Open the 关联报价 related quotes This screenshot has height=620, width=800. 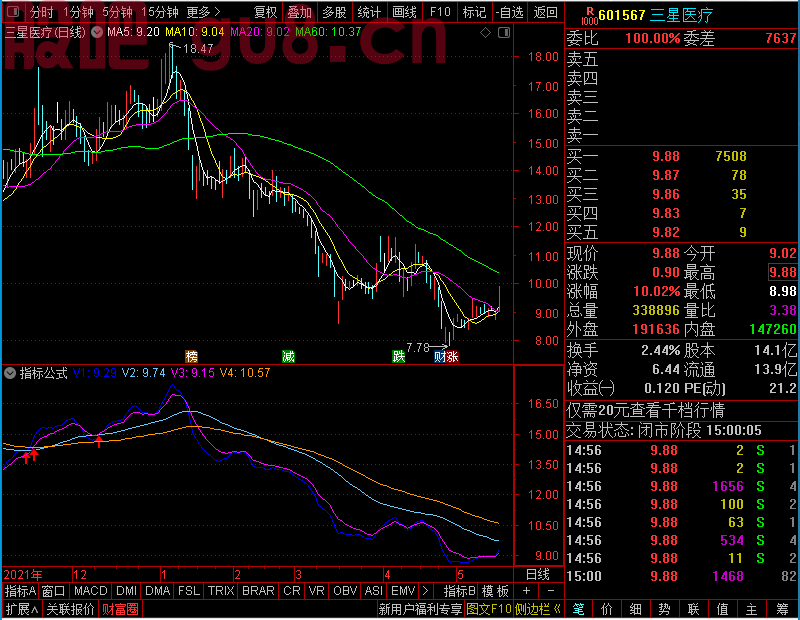70,609
